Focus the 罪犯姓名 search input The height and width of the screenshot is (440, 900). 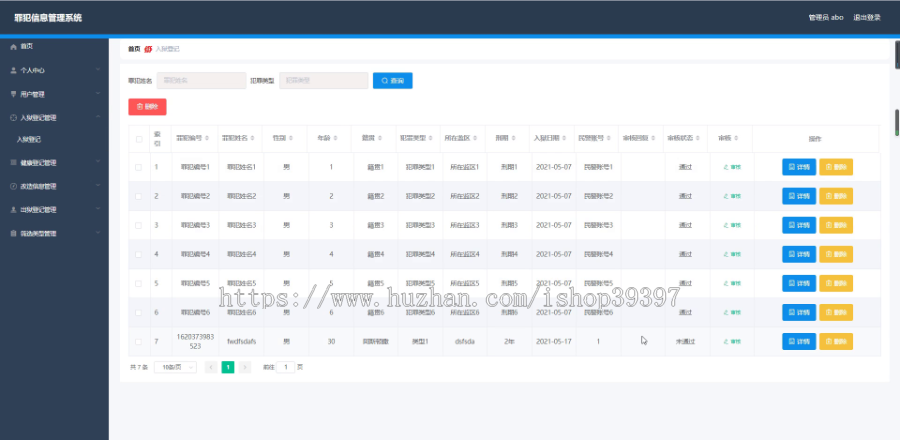(201, 81)
